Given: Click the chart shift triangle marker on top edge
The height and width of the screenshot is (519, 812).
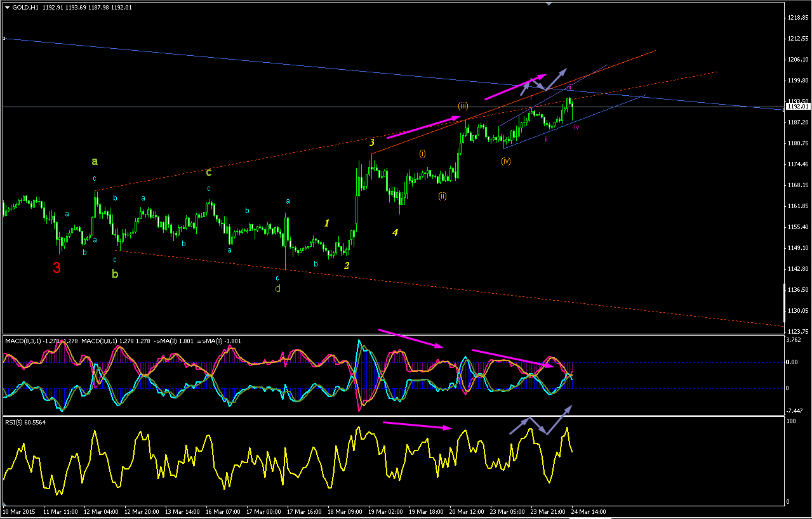Looking at the screenshot, I should point(549,3).
